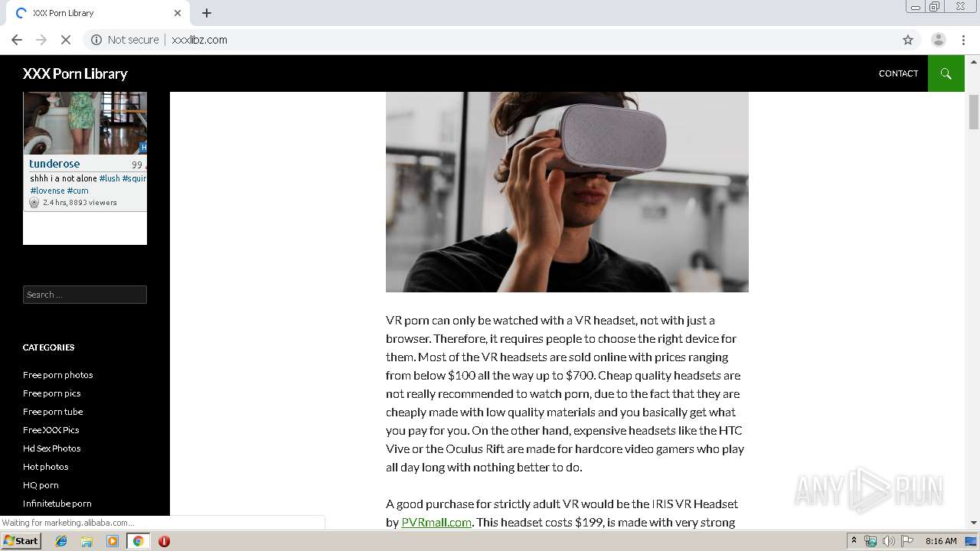
Task: Minimize the Chrome window
Action: point(915,7)
